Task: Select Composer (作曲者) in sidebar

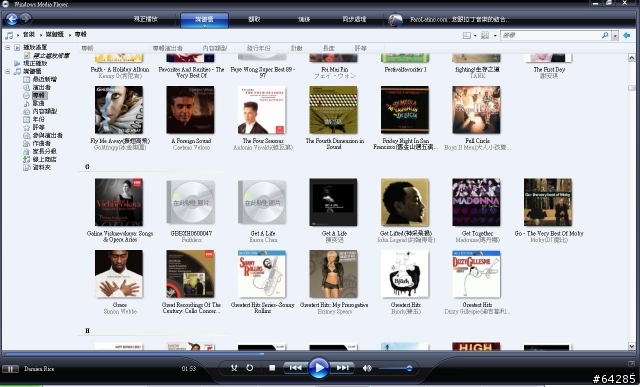Action: pyautogui.click(x=37, y=143)
